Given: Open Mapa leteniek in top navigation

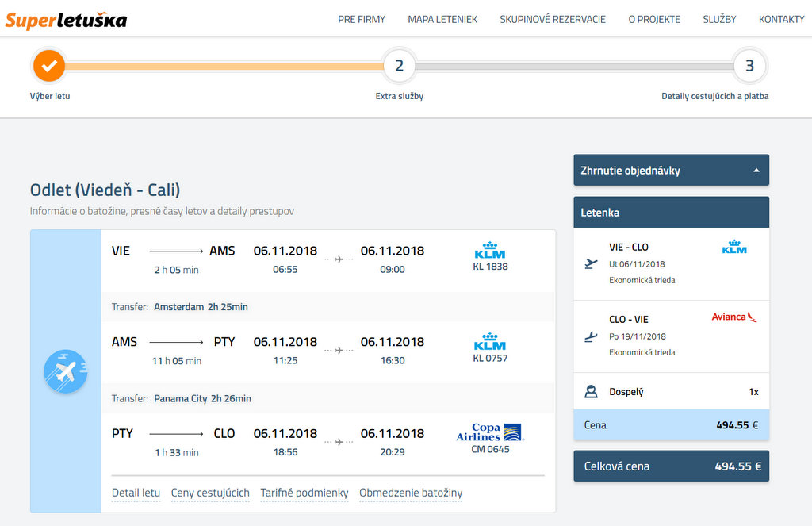Looking at the screenshot, I should coord(442,19).
